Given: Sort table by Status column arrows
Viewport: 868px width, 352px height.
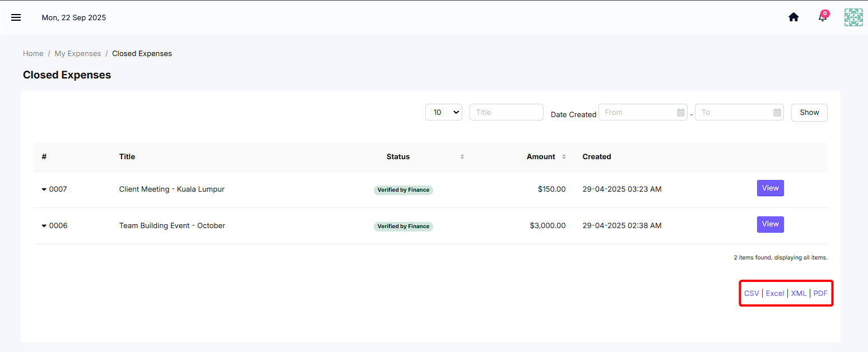Looking at the screenshot, I should click(x=462, y=157).
